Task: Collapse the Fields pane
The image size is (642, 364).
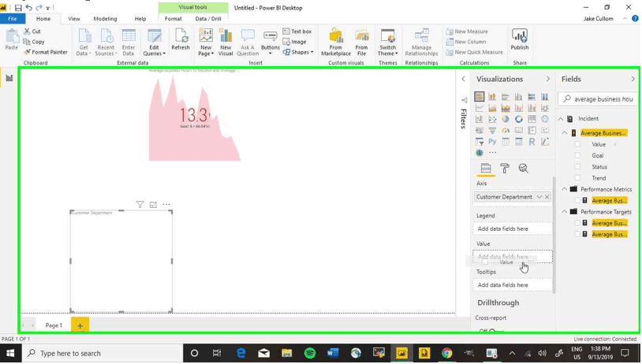Action: tap(633, 79)
